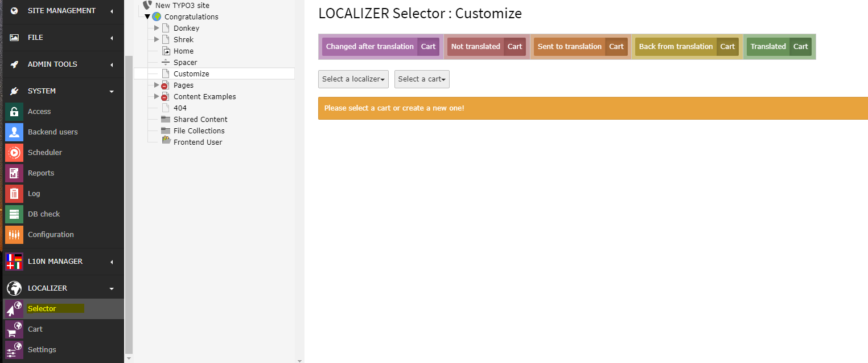Toggle the Not translated status filter
868x363 pixels.
[x=475, y=47]
